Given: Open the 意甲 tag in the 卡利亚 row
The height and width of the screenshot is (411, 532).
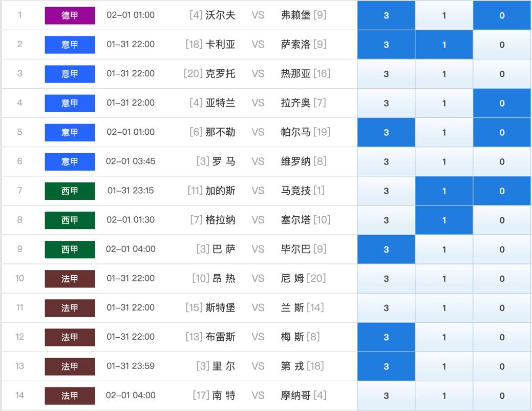Looking at the screenshot, I should pyautogui.click(x=70, y=45).
